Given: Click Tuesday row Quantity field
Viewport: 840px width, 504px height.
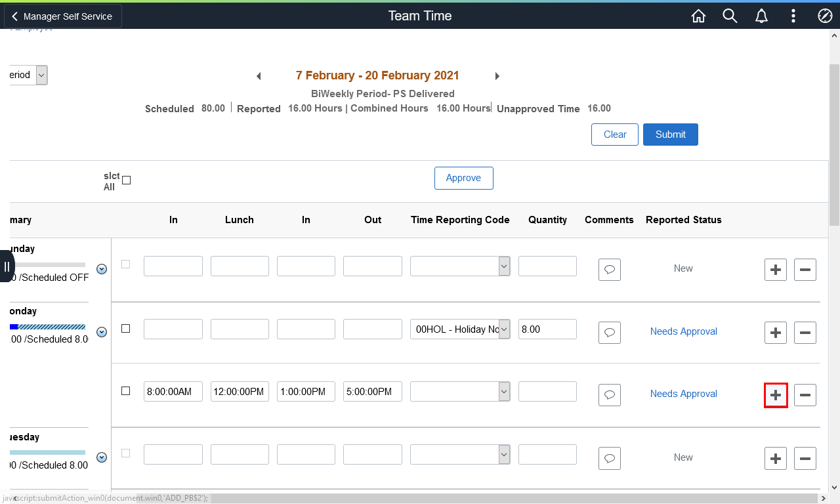Looking at the screenshot, I should tap(547, 455).
